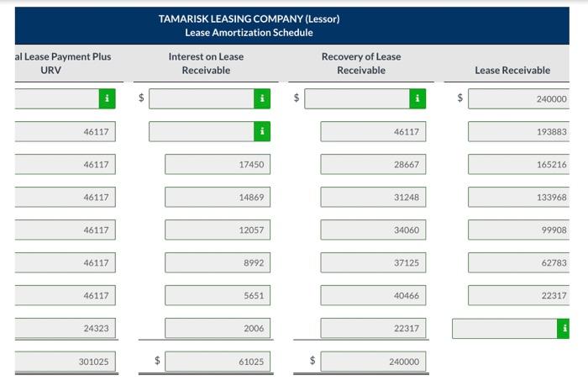Click the Interest field showing 14869
588x386 pixels.
coord(218,197)
